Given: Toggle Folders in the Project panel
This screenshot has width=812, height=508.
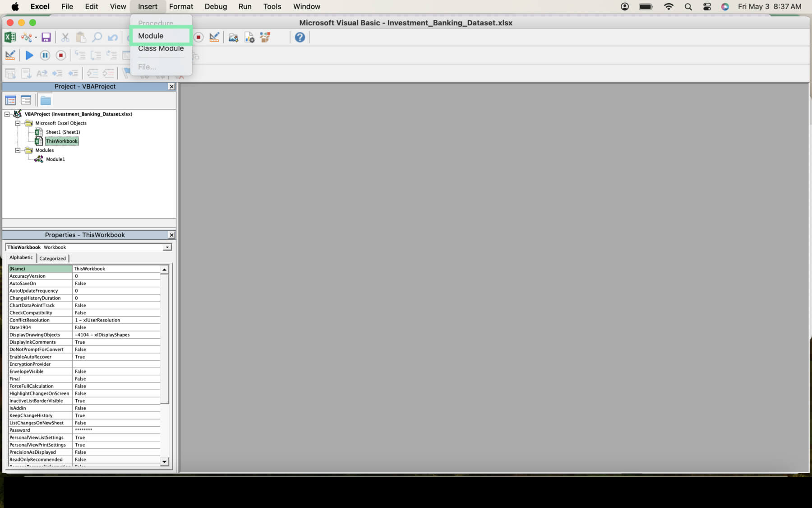Looking at the screenshot, I should pyautogui.click(x=46, y=100).
